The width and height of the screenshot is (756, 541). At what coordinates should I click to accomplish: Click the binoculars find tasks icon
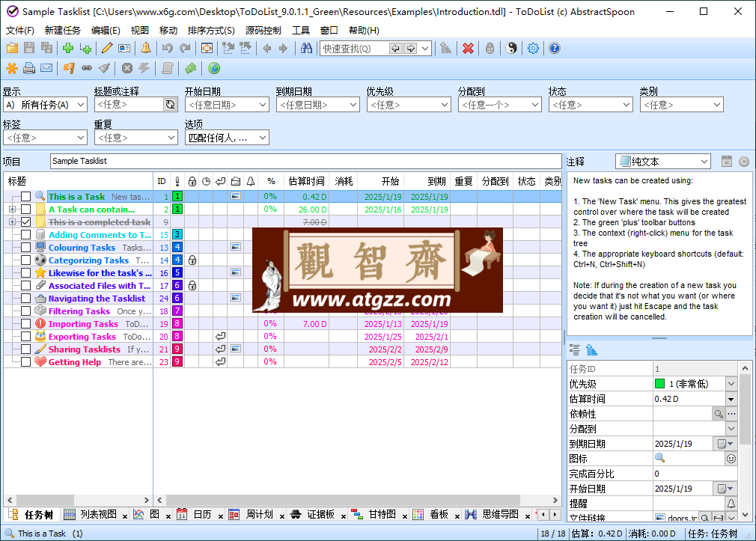click(x=306, y=48)
